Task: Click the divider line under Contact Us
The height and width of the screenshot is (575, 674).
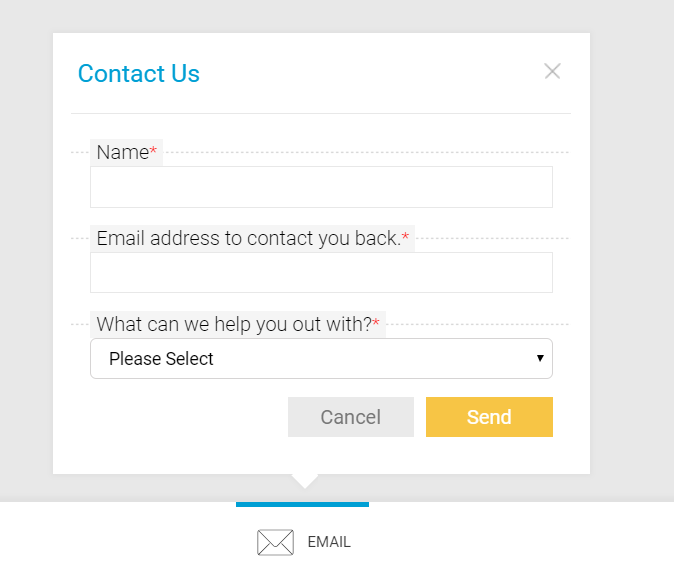Action: click(321, 113)
